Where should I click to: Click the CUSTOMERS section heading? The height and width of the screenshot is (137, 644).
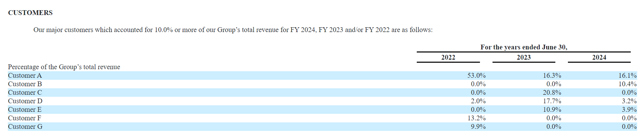point(30,13)
